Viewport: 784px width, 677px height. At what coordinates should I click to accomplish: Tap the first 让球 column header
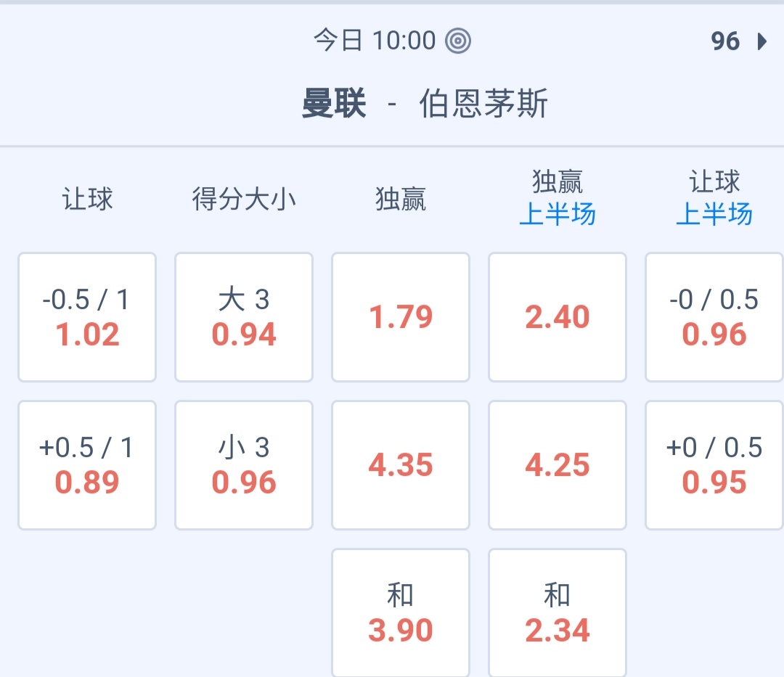point(87,199)
